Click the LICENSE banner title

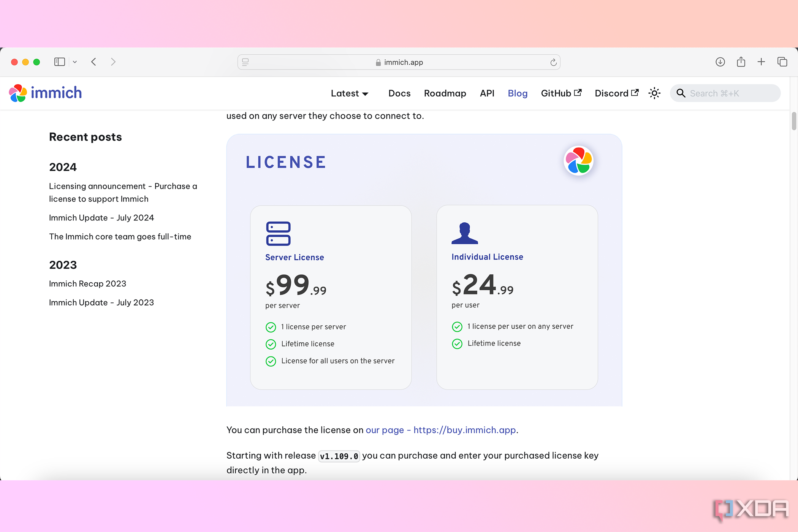[286, 162]
